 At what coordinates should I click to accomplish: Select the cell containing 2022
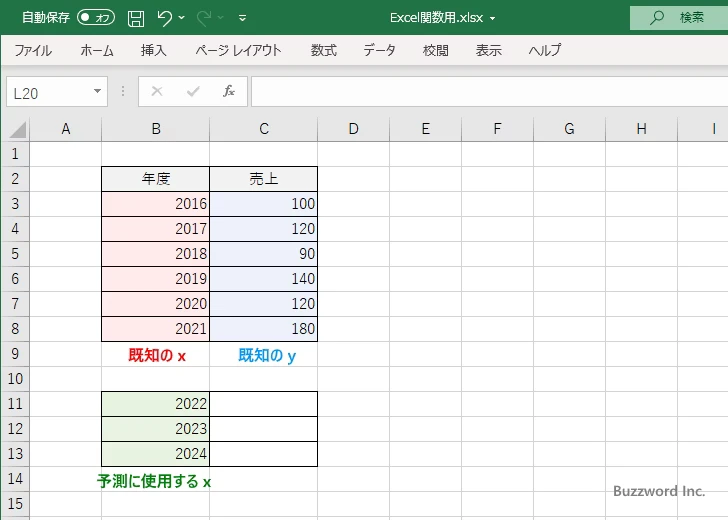coord(156,404)
